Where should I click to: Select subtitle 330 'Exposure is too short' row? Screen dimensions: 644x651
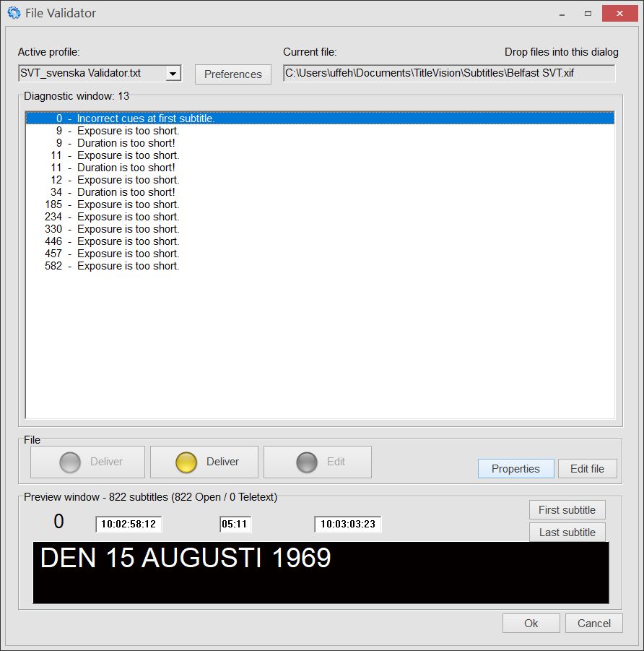pos(320,229)
